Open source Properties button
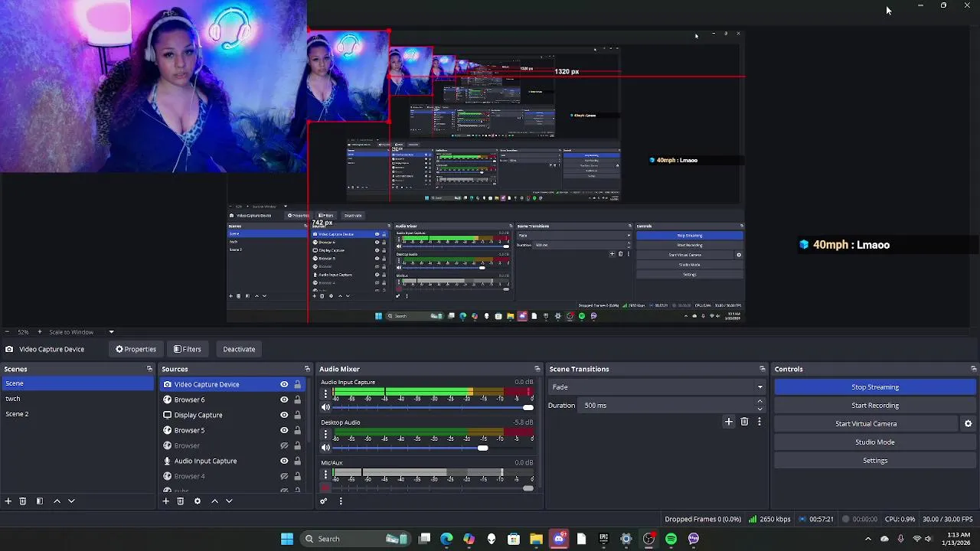 [x=136, y=349]
